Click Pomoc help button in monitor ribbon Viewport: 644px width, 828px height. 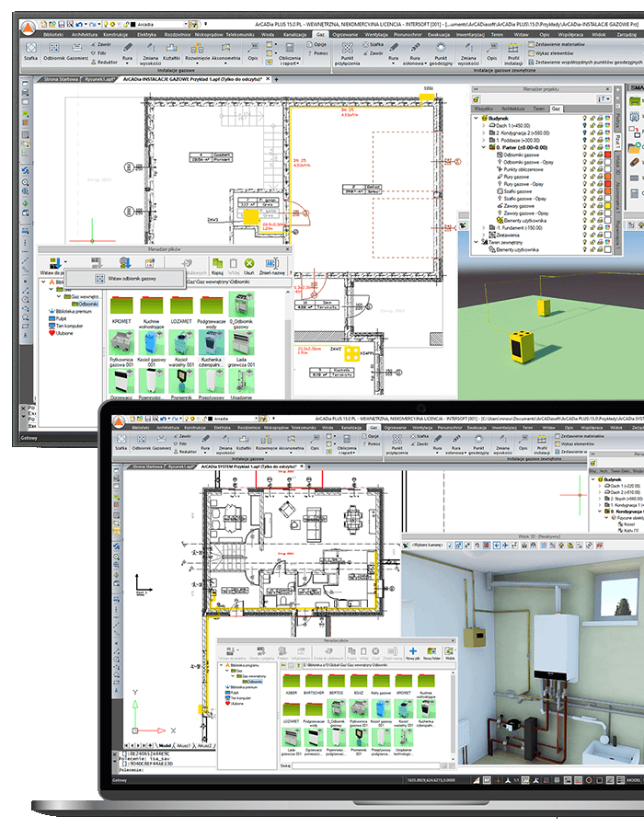tap(317, 52)
